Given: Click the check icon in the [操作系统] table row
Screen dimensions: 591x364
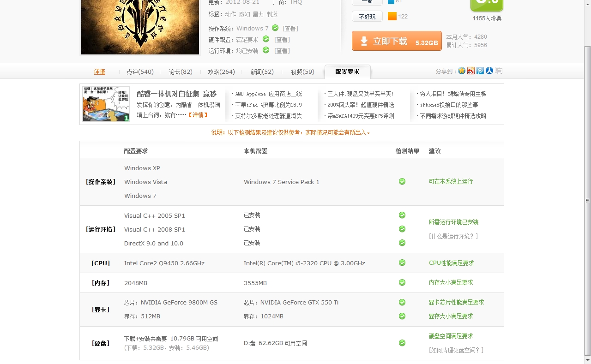Looking at the screenshot, I should click(402, 182).
